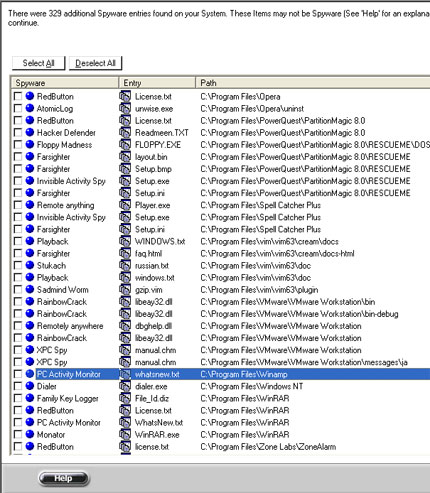The width and height of the screenshot is (430, 493).
Task: Select the Family Key Logger entry
Action: 68,398
